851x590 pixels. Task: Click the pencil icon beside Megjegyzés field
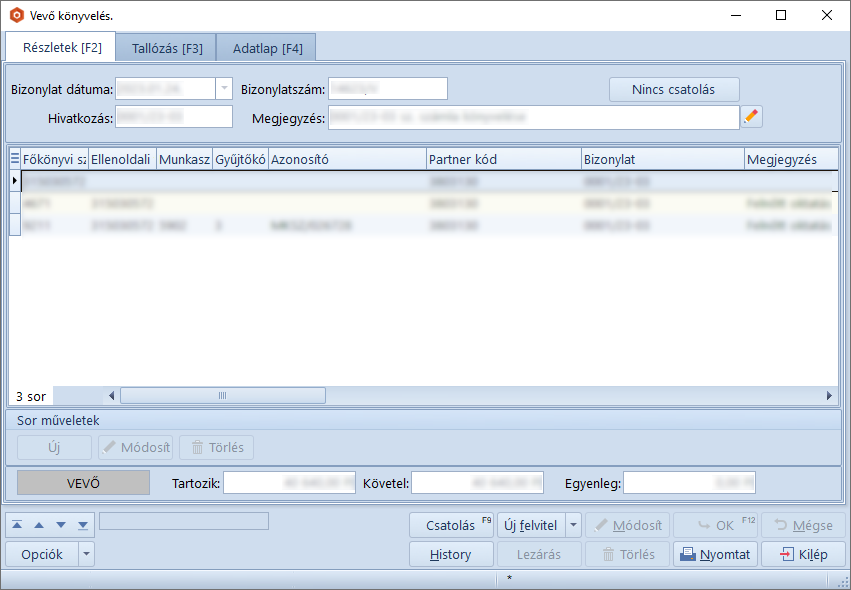[752, 117]
